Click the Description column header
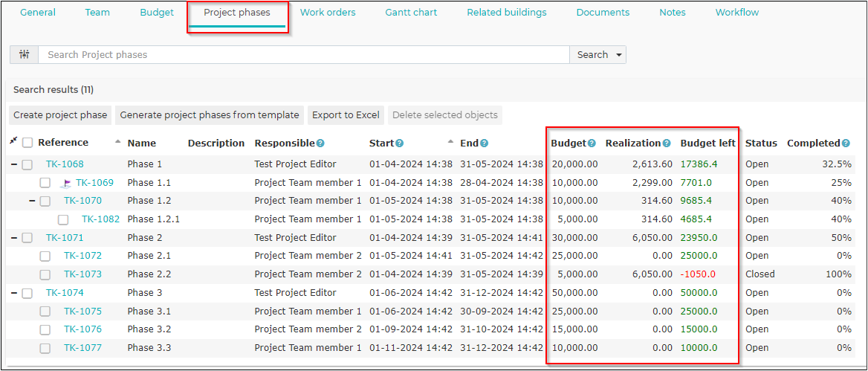The image size is (868, 371). (216, 143)
